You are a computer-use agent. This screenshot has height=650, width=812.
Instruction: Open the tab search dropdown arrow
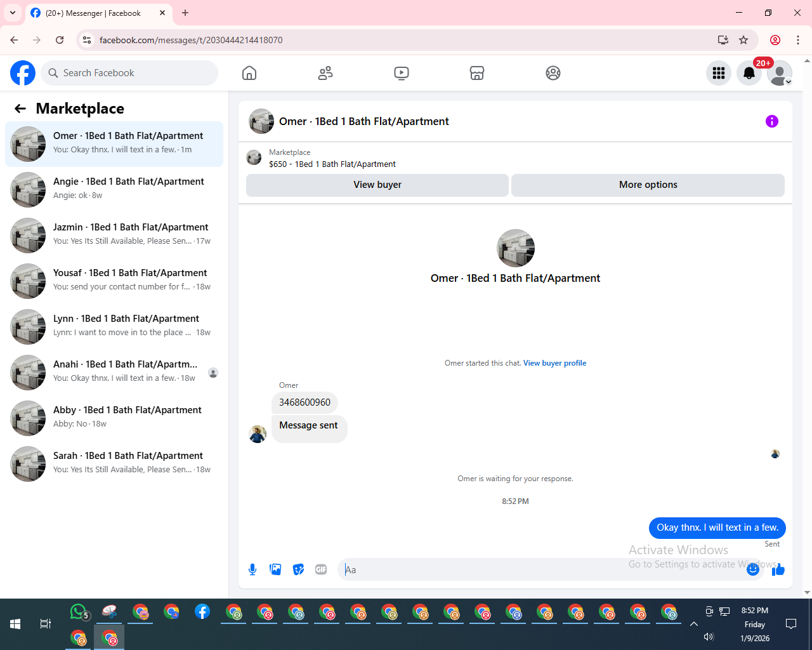pyautogui.click(x=13, y=13)
